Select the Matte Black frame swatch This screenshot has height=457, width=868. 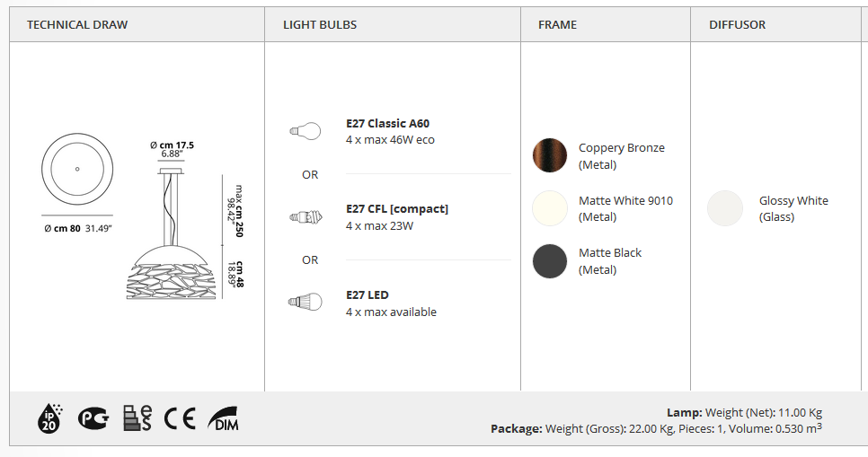click(x=550, y=260)
